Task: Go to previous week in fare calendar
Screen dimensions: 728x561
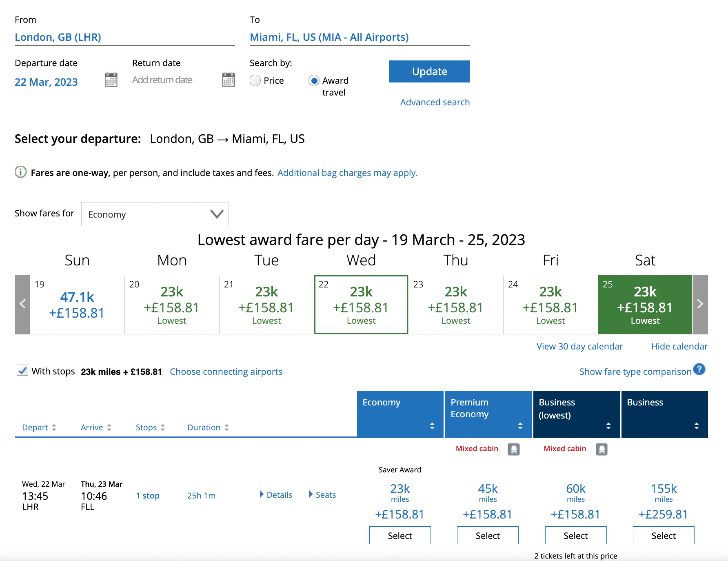Action: click(x=22, y=304)
